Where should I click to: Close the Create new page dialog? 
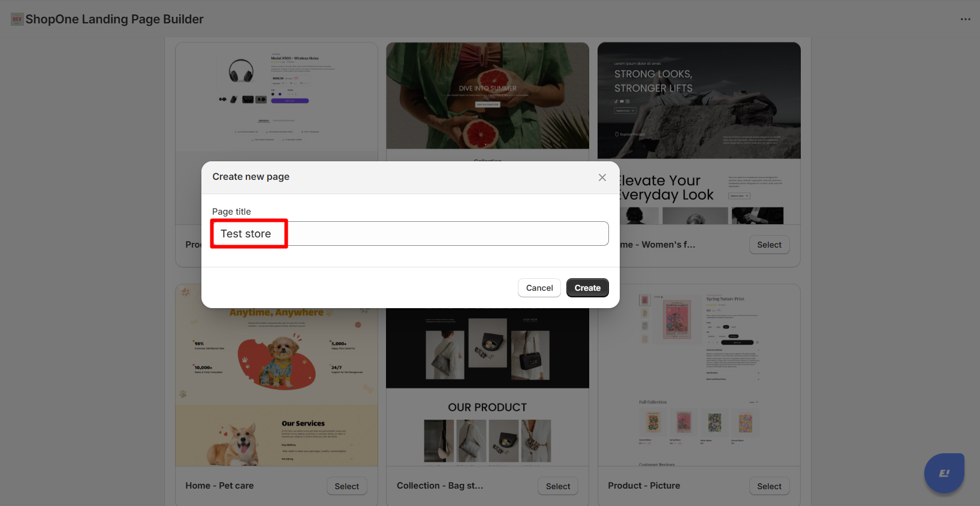602,177
